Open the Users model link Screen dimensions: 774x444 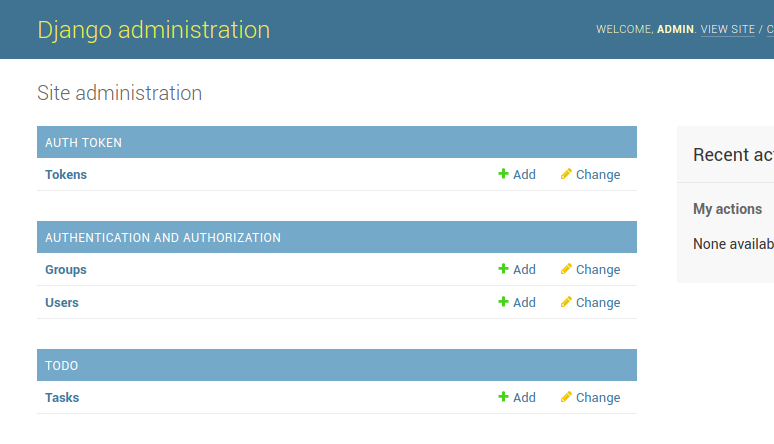click(62, 302)
